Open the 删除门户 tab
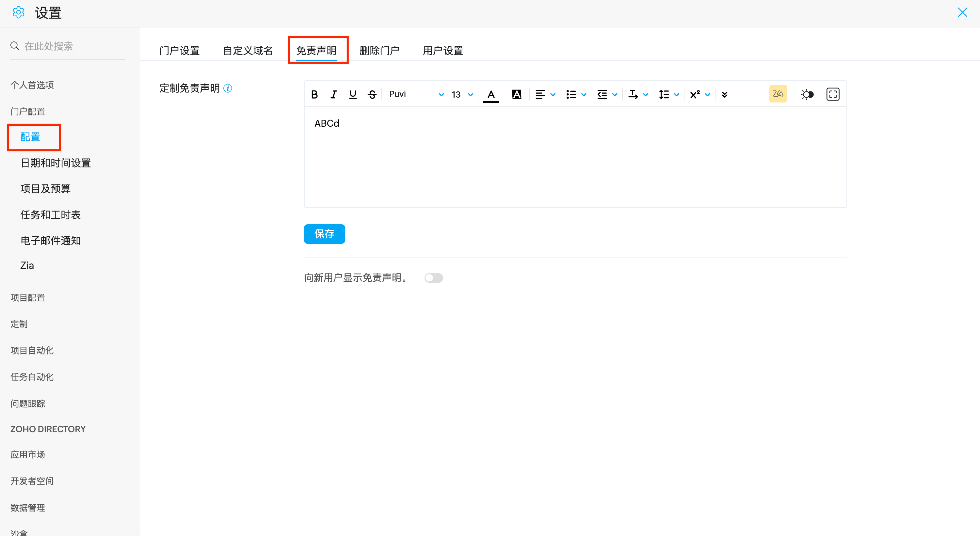 tap(379, 51)
